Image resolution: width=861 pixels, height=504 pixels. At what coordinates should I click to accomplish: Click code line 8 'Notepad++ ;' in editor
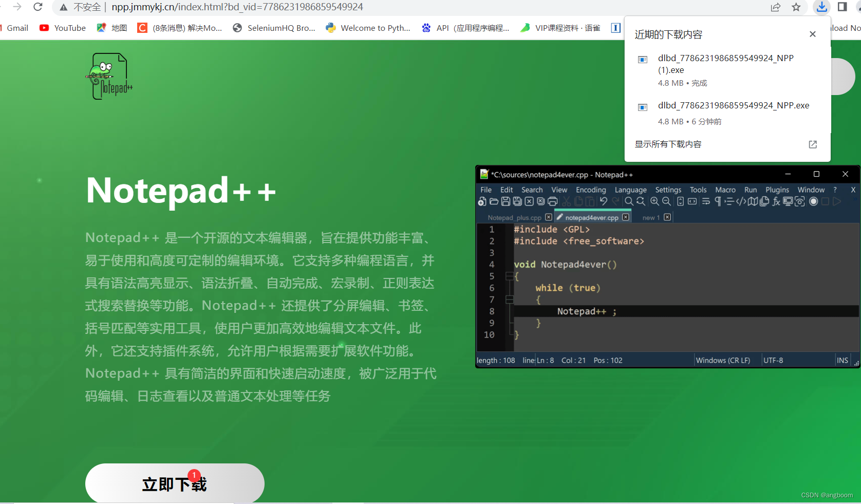(x=586, y=311)
